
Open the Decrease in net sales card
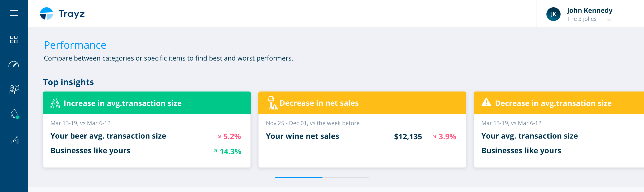click(362, 129)
